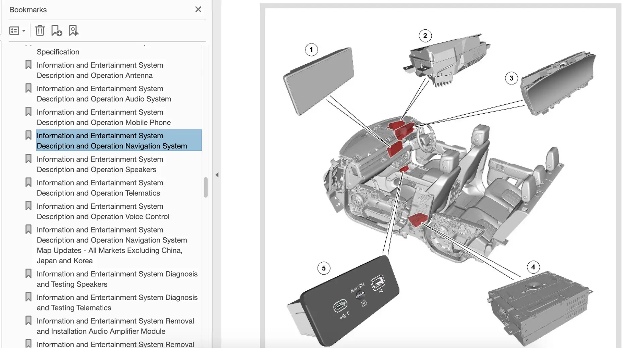Click callout number 2 in the diagram
This screenshot has height=348, width=644.
425,36
